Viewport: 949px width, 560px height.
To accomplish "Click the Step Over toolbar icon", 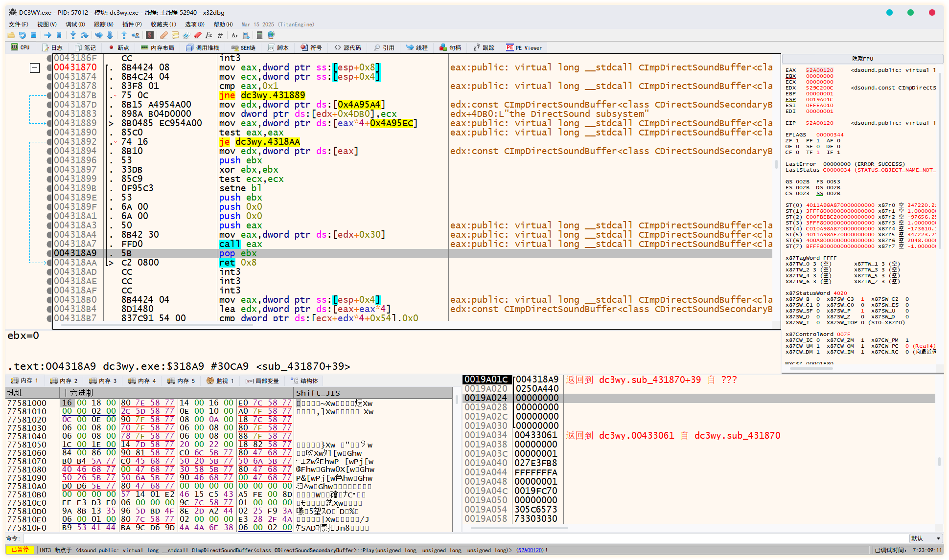I will (85, 35).
